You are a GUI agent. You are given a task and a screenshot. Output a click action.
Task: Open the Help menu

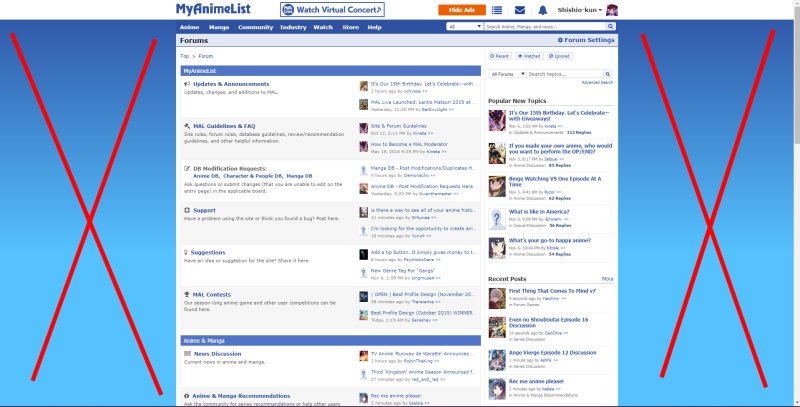pos(374,27)
